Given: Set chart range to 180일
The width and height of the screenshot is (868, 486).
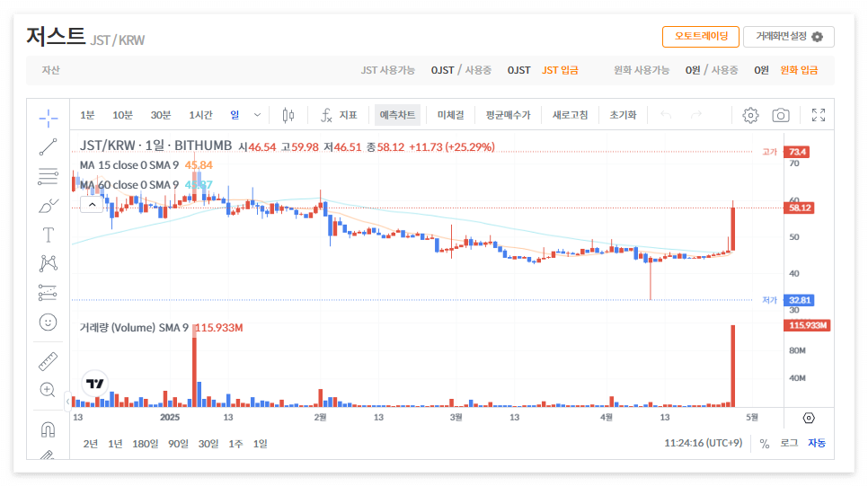Looking at the screenshot, I should 145,444.
